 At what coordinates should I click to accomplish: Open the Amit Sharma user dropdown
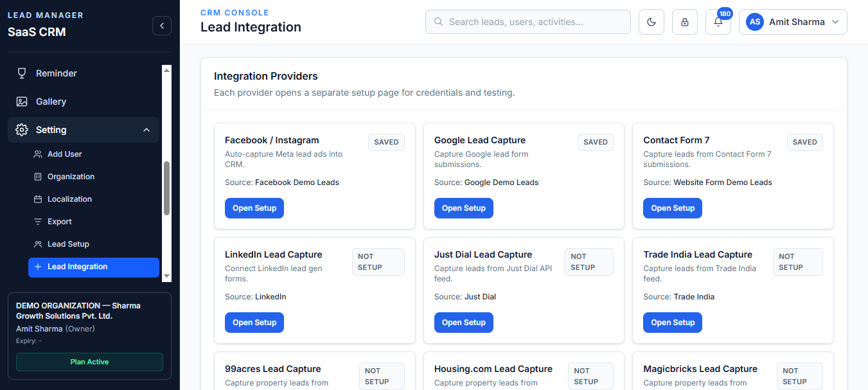[x=793, y=22]
